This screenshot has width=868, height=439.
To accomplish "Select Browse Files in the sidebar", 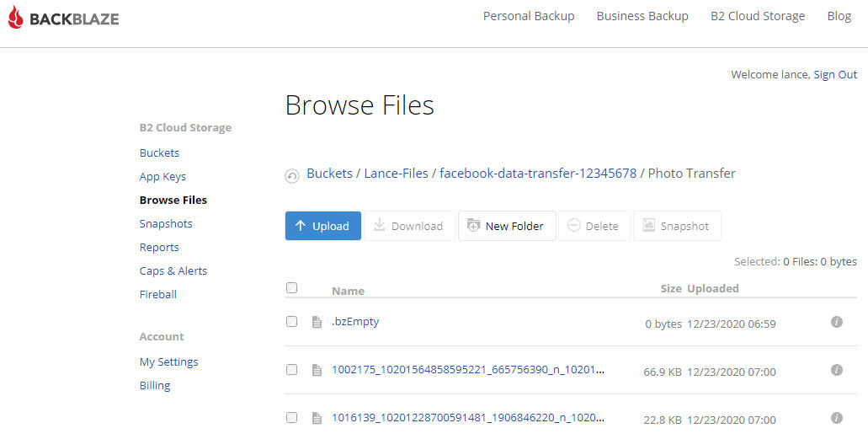I will pos(173,200).
